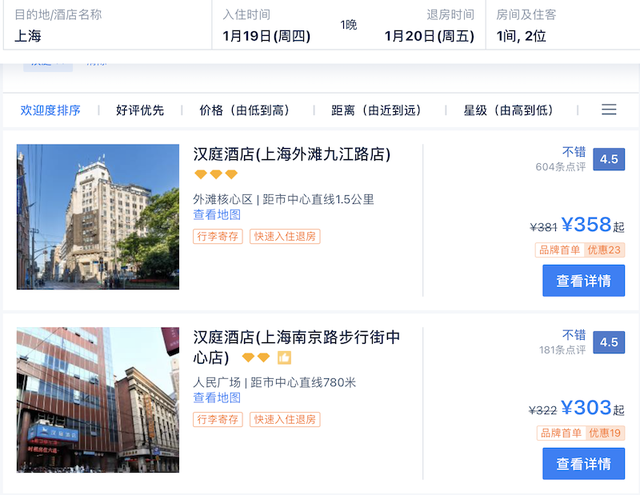The width and height of the screenshot is (640, 495).
Task: Click 行李寄存 tag on 九江路店
Action: [218, 236]
